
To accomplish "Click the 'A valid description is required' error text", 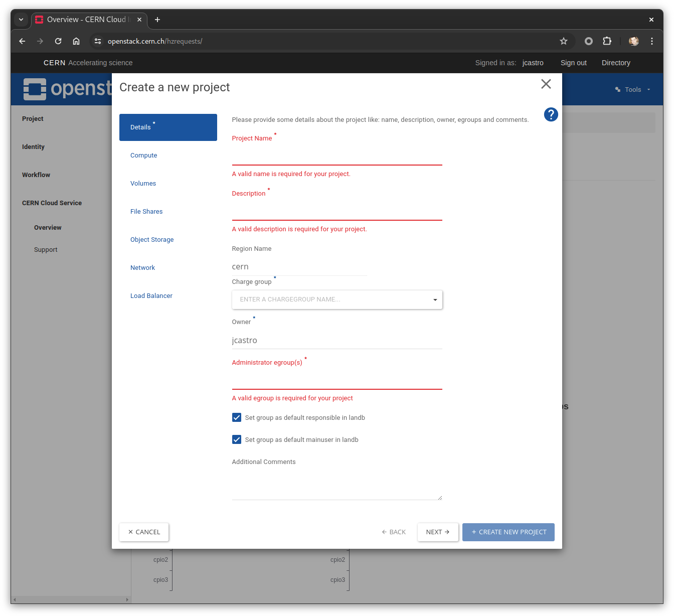I will (x=299, y=229).
